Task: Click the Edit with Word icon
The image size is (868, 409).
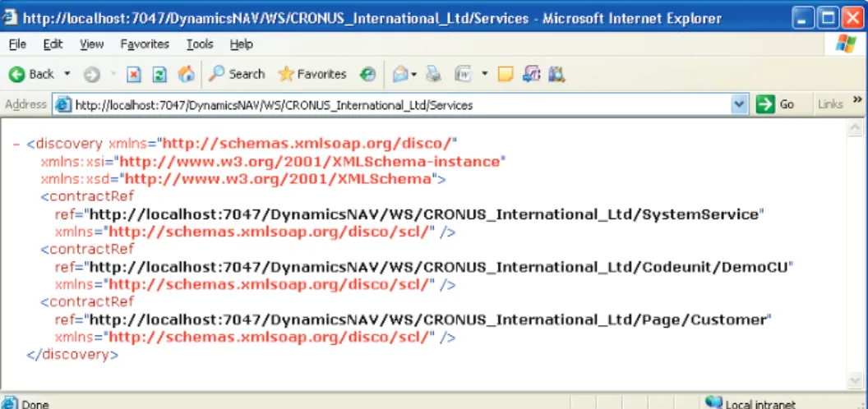Action: (x=462, y=74)
